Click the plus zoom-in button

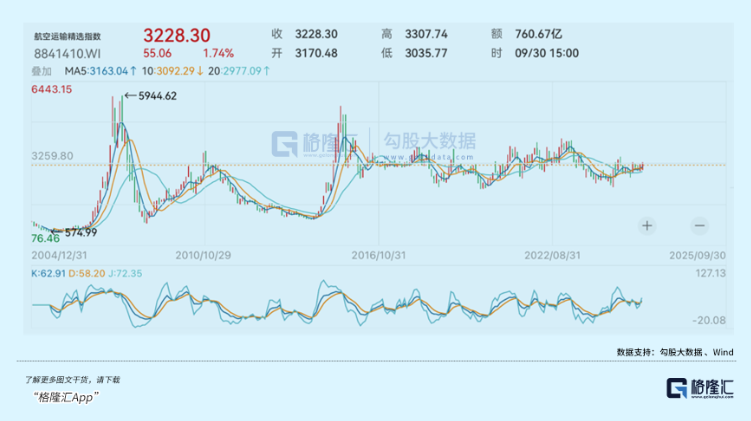647,226
